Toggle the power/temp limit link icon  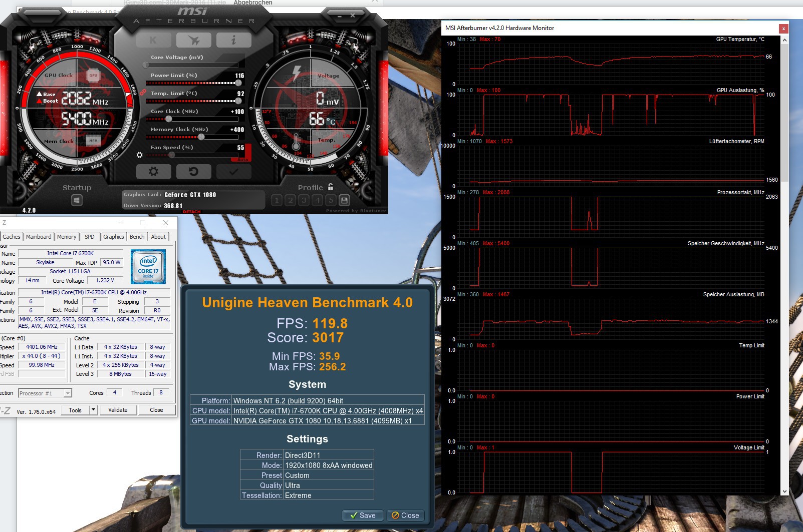click(x=143, y=92)
